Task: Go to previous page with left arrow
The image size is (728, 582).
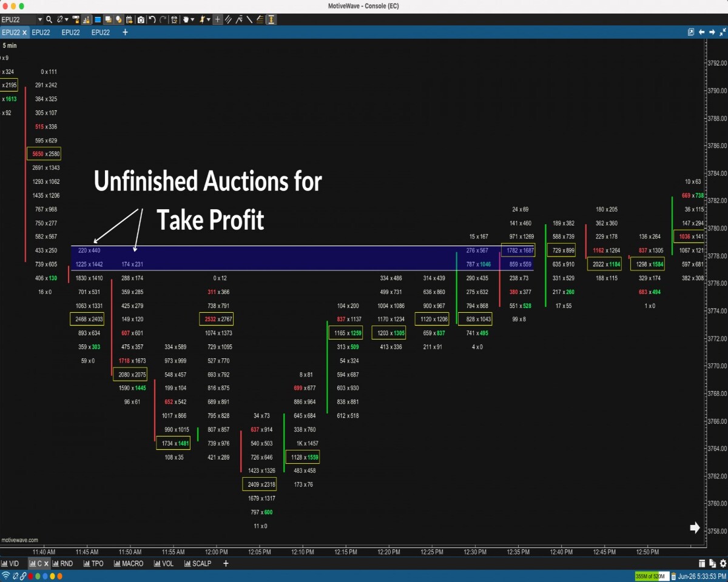Action: click(x=702, y=32)
